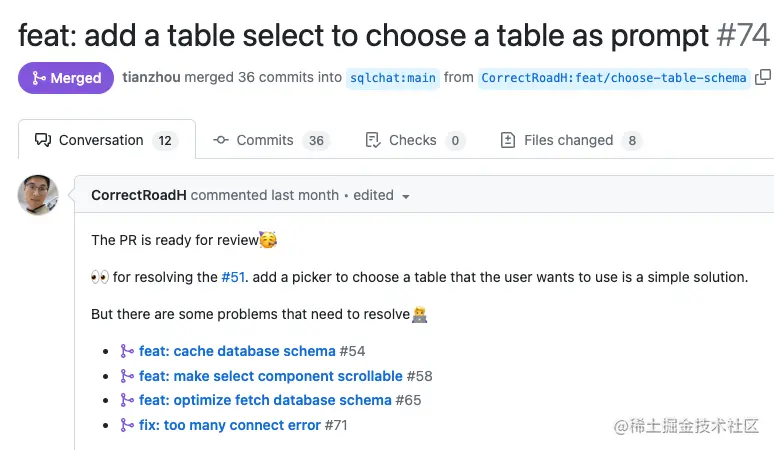The width and height of the screenshot is (774, 450).
Task: Click the Conversation tab speech bubble icon
Action: [43, 140]
